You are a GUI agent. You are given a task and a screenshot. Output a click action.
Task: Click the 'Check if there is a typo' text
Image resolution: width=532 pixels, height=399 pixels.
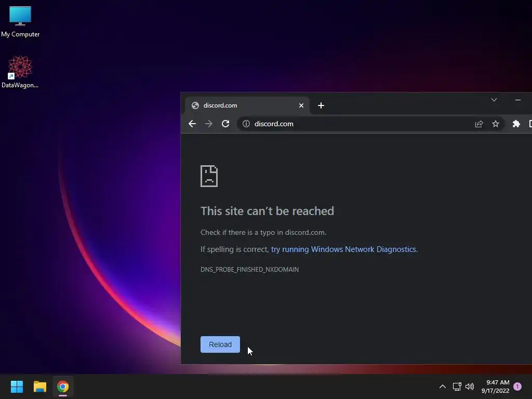tap(263, 232)
